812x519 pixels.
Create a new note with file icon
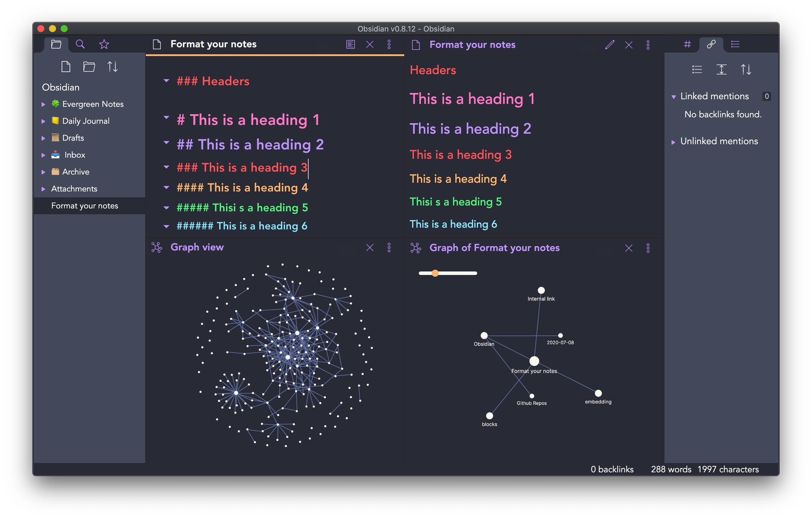[66, 67]
